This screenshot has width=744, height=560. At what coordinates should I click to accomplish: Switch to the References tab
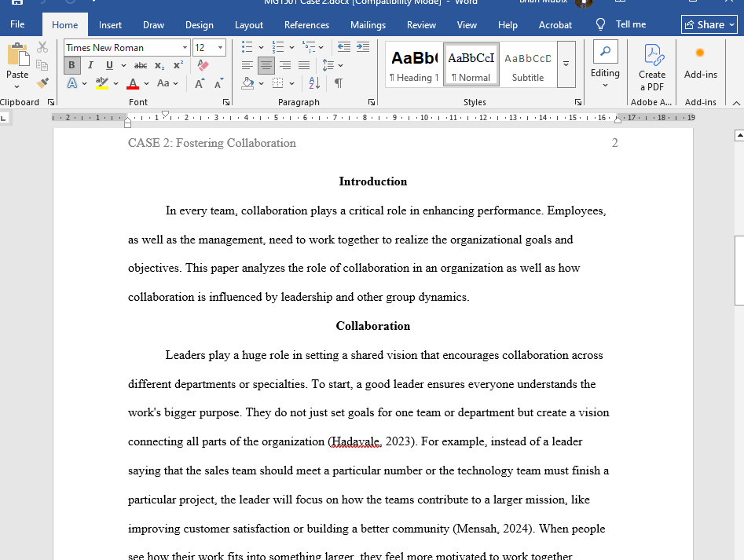tap(306, 25)
